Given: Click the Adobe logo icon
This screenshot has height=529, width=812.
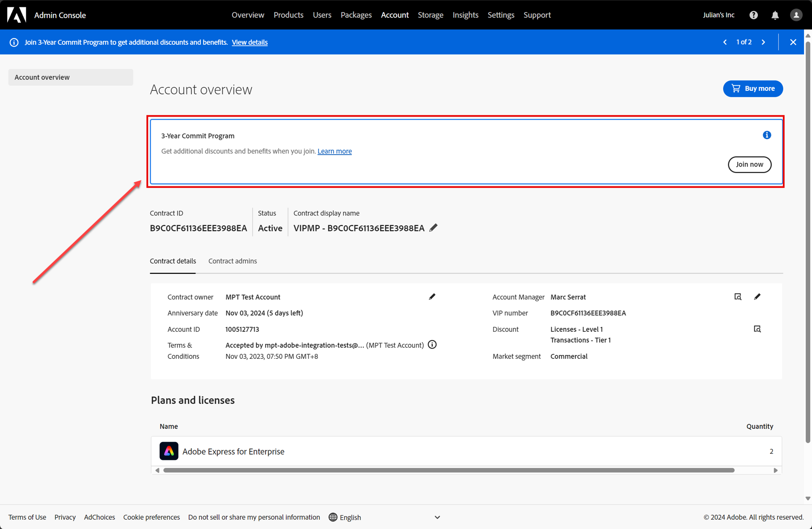Looking at the screenshot, I should pyautogui.click(x=16, y=15).
